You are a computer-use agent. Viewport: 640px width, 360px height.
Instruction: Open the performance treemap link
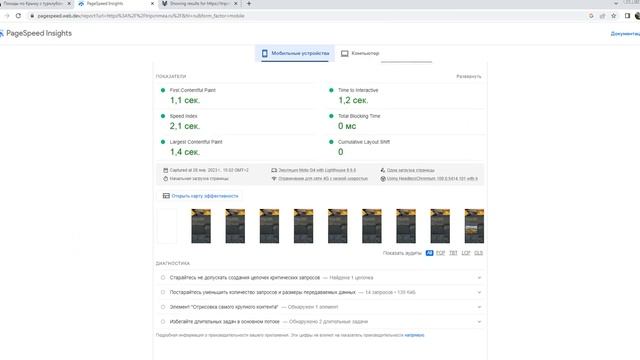pos(204,196)
